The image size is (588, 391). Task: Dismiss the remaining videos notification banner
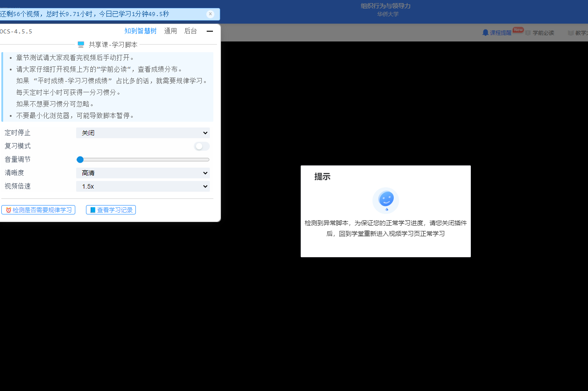[x=210, y=14]
